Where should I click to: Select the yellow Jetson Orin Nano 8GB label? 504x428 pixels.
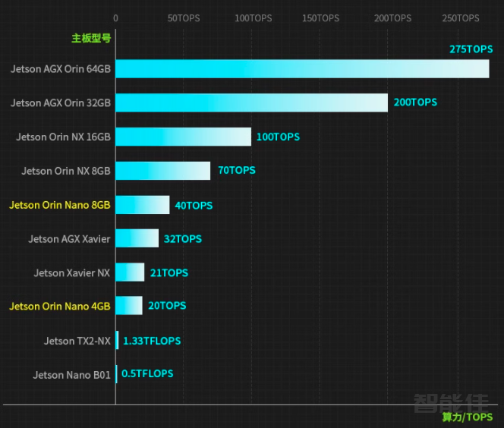(60, 205)
